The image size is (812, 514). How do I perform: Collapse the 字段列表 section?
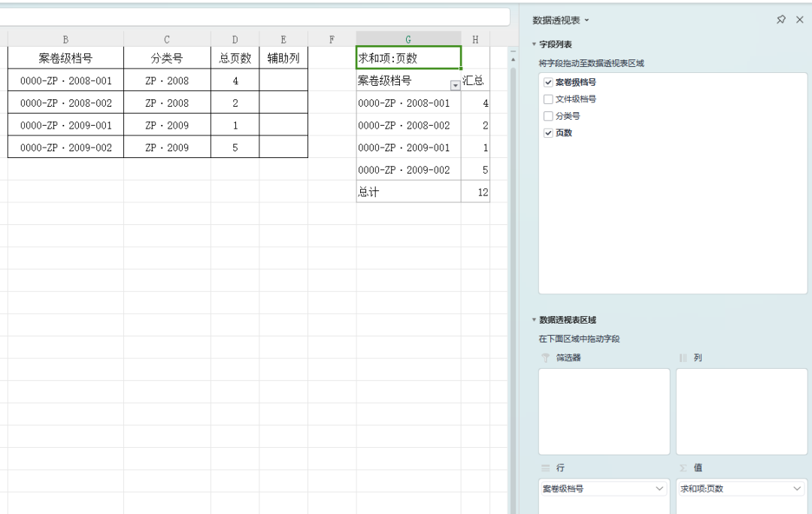534,44
